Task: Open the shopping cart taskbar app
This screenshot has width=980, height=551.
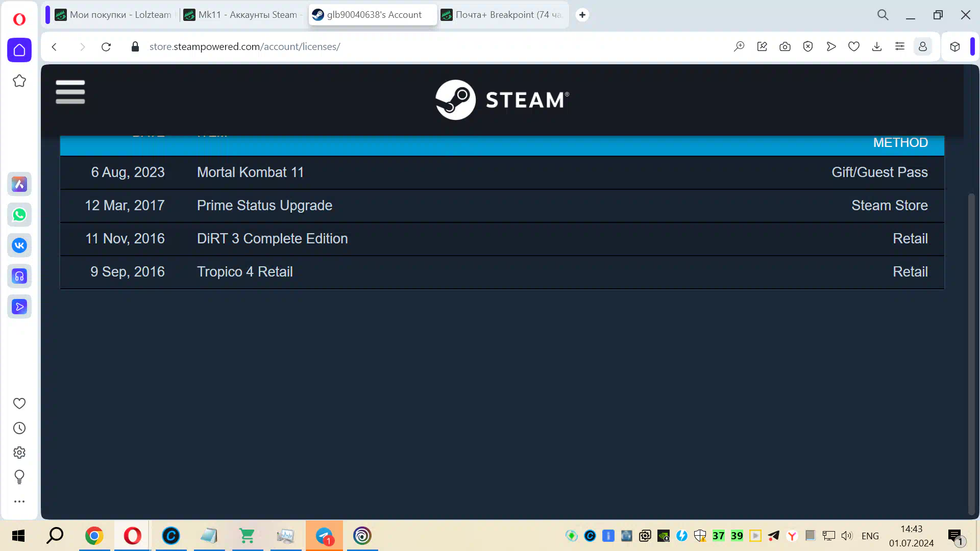Action: [248, 536]
